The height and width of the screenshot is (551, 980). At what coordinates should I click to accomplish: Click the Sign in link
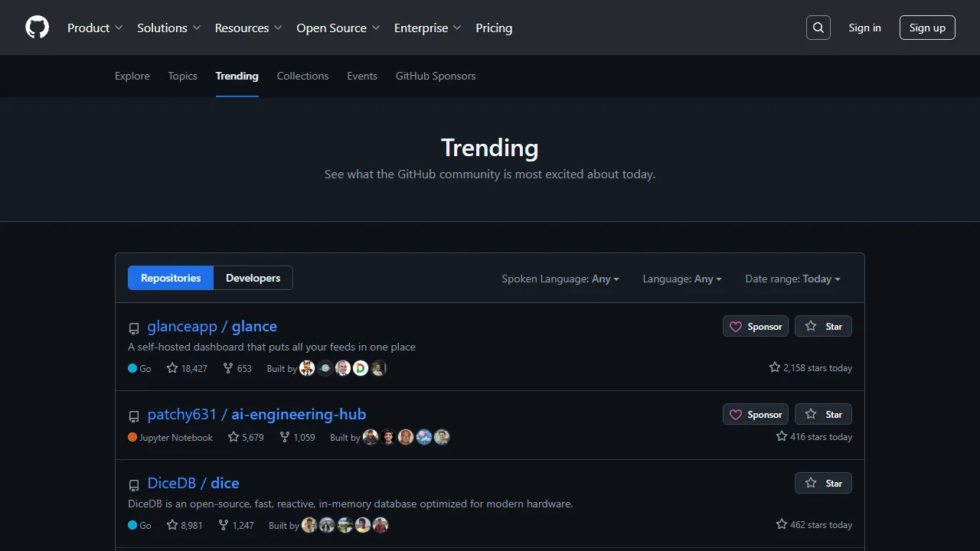865,28
